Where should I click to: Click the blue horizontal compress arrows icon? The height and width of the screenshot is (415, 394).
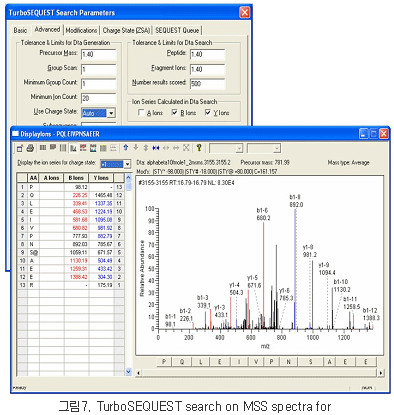point(156,148)
